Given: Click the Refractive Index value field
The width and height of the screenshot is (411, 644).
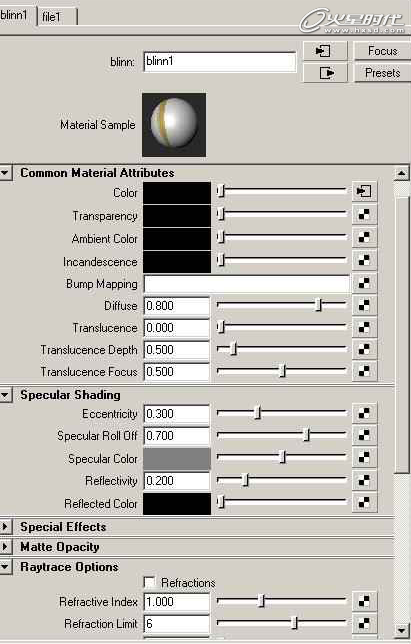Looking at the screenshot, I should (x=177, y=602).
